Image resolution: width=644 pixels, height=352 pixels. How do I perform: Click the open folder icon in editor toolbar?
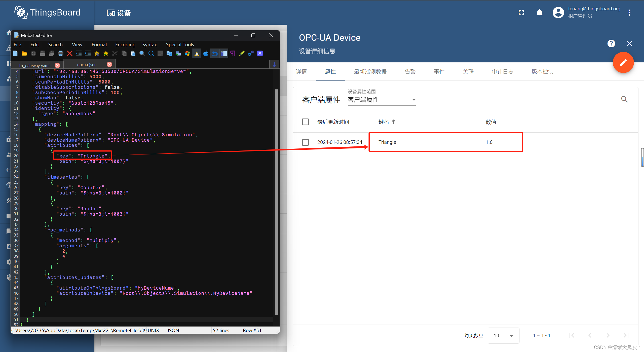[24, 53]
